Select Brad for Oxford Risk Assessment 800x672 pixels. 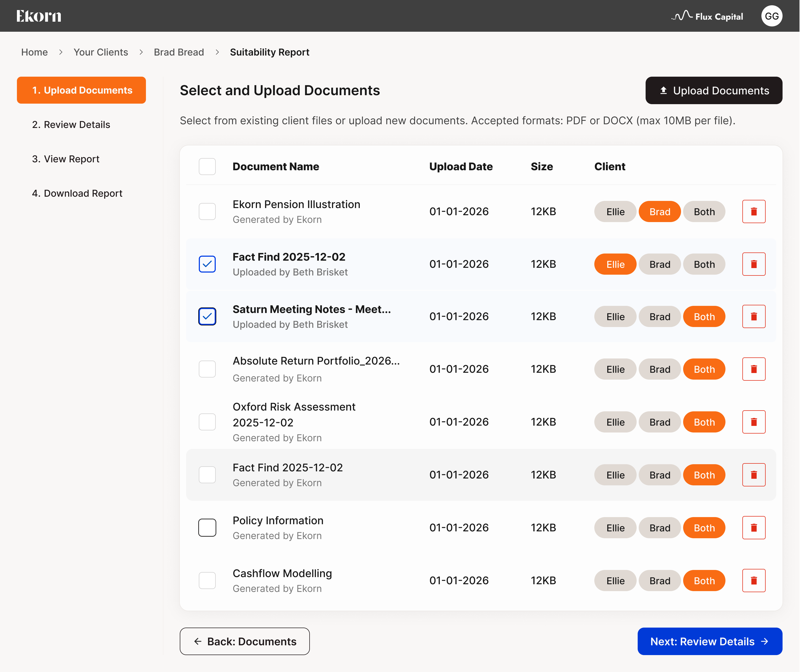click(x=659, y=422)
